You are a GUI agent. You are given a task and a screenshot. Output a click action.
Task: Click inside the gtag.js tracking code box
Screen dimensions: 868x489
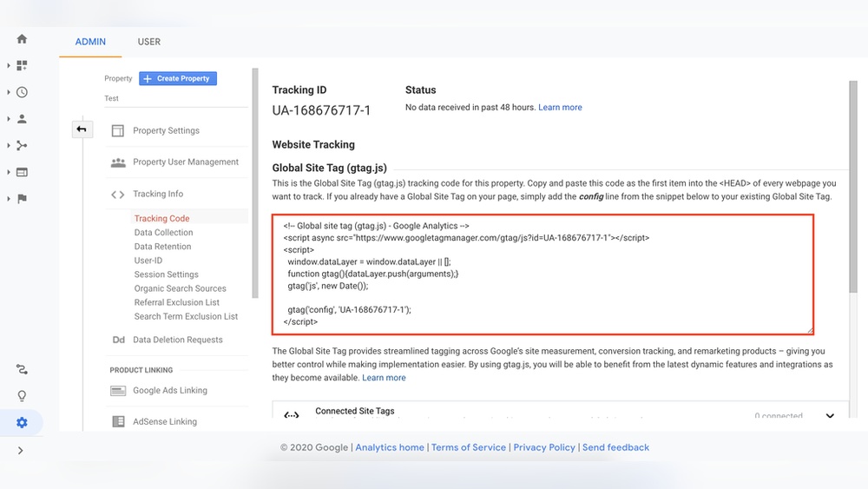point(542,274)
